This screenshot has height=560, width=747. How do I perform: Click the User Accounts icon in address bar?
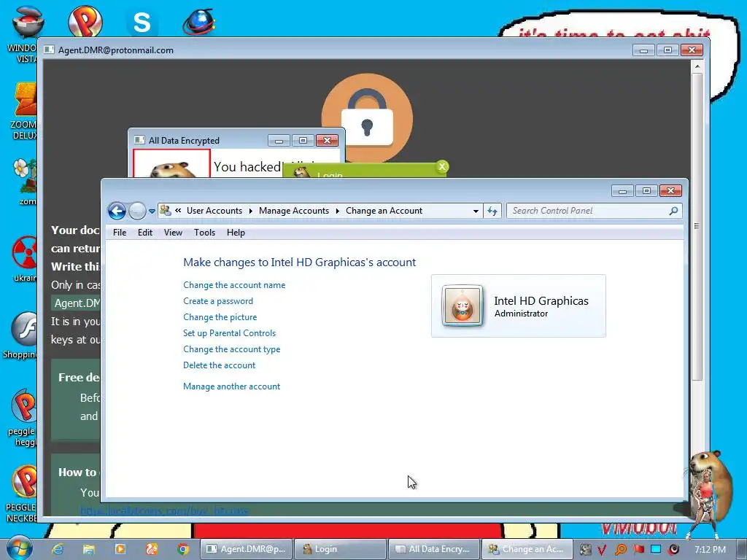[166, 211]
